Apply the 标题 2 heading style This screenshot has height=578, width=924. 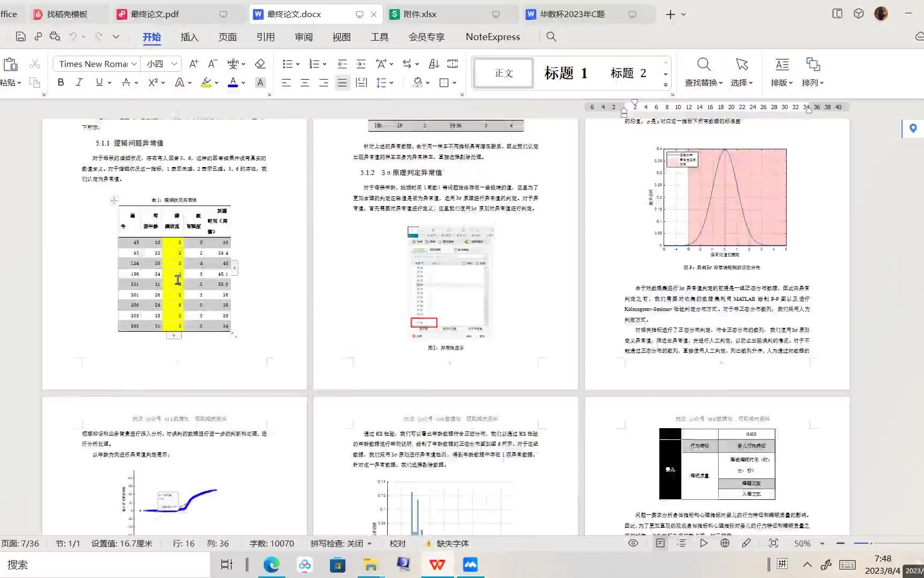(x=628, y=73)
